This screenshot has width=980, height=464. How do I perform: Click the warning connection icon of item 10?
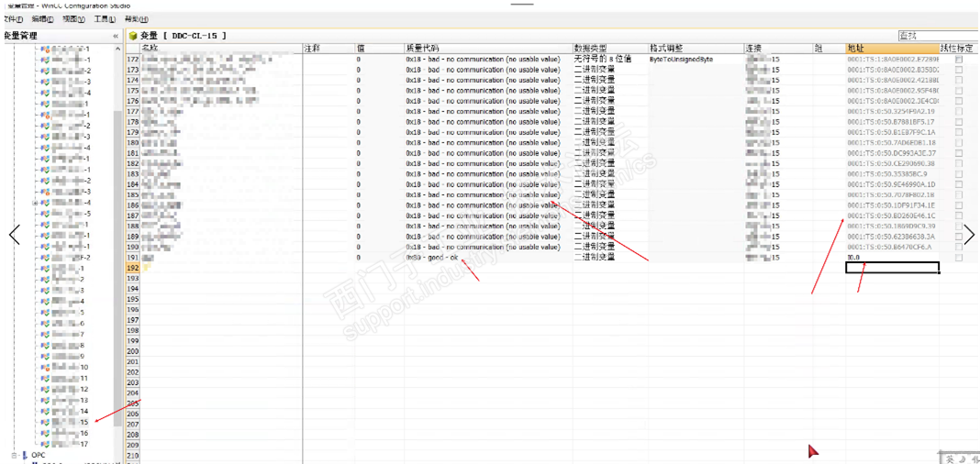tap(45, 367)
